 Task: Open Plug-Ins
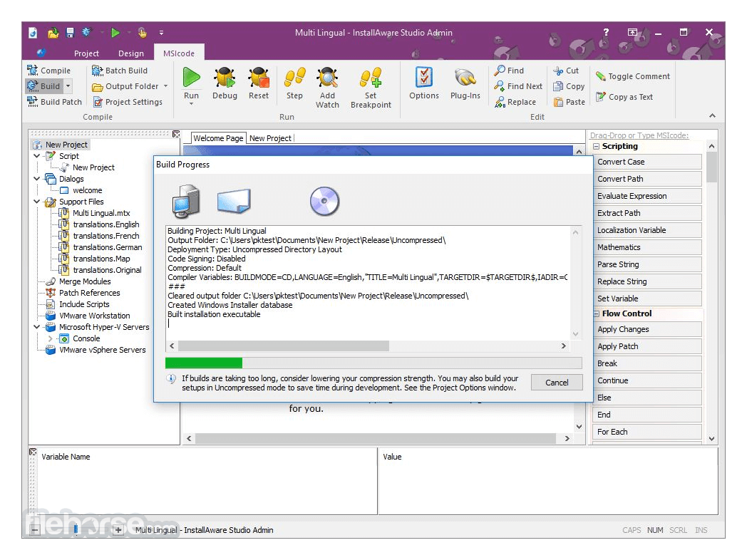point(465,83)
